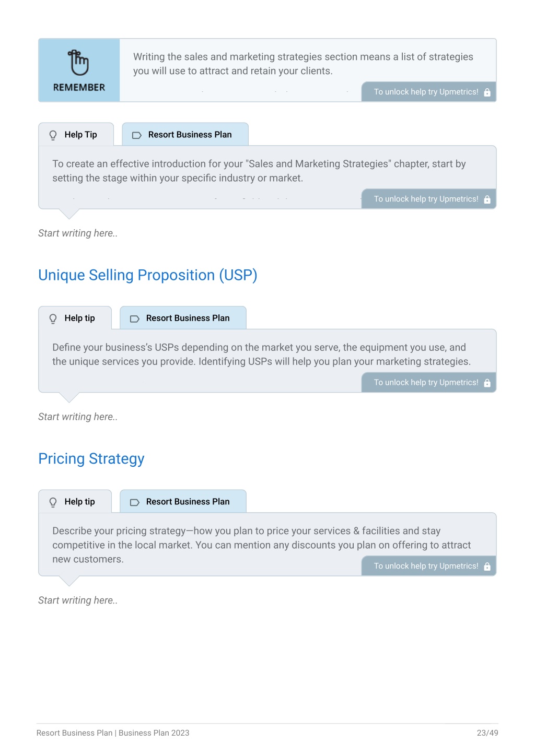535x756 pixels.
Task: Click lightbulb icon on first Help Tip tab
Action: point(53,135)
